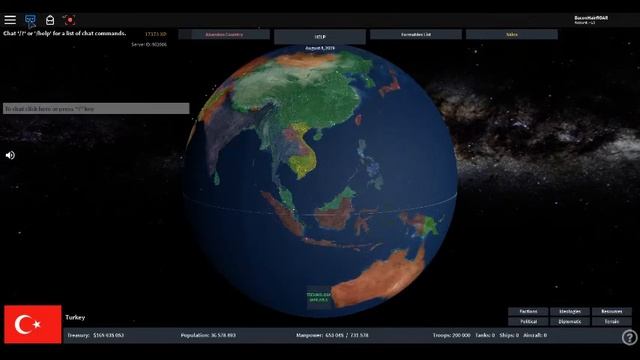This screenshot has height=360, width=640.
Task: Select Taiwan on the globe
Action: coord(359,120)
